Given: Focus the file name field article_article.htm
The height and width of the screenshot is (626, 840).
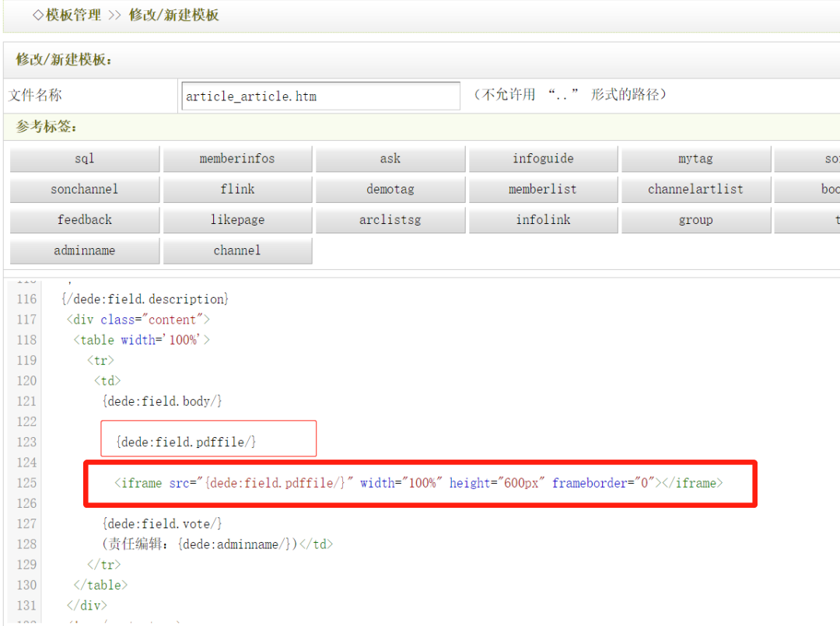Looking at the screenshot, I should pos(320,96).
